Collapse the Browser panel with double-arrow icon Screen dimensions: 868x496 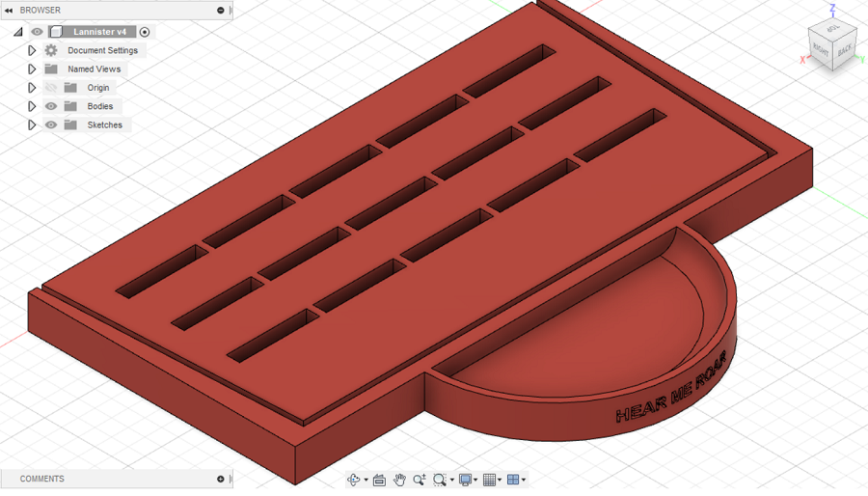pyautogui.click(x=9, y=10)
